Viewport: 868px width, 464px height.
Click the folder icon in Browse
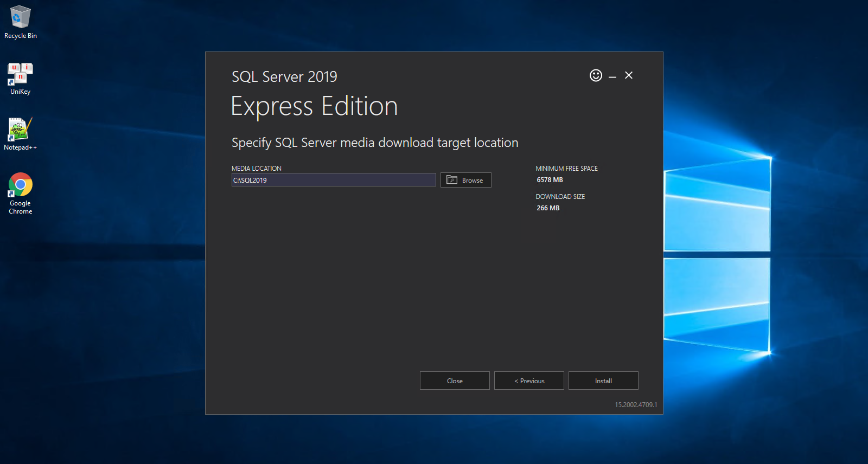pos(452,180)
